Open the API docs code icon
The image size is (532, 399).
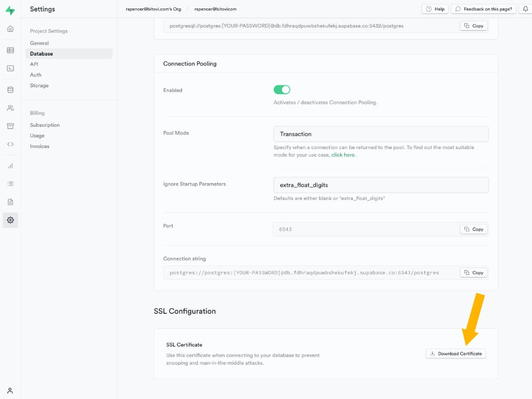(x=10, y=144)
